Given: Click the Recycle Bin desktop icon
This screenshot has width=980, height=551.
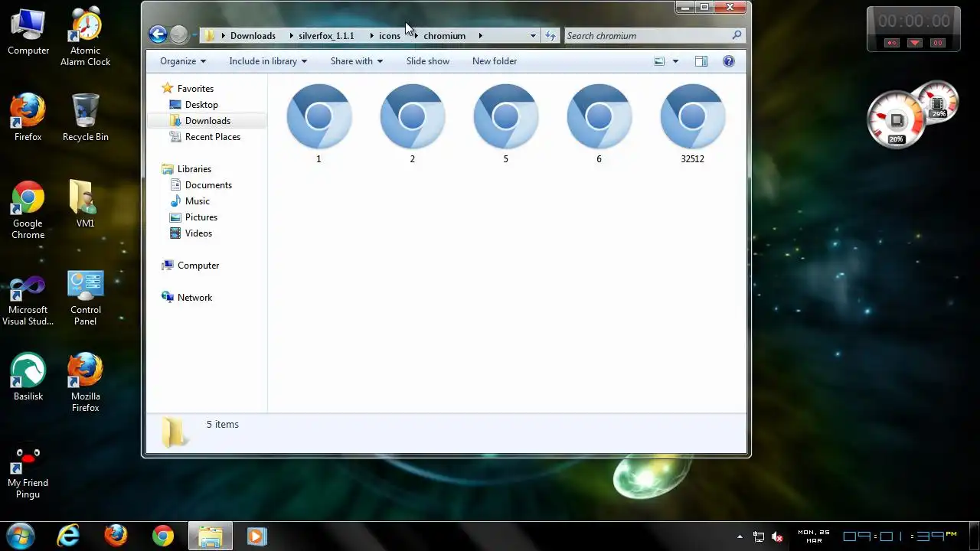Looking at the screenshot, I should 86,117.
